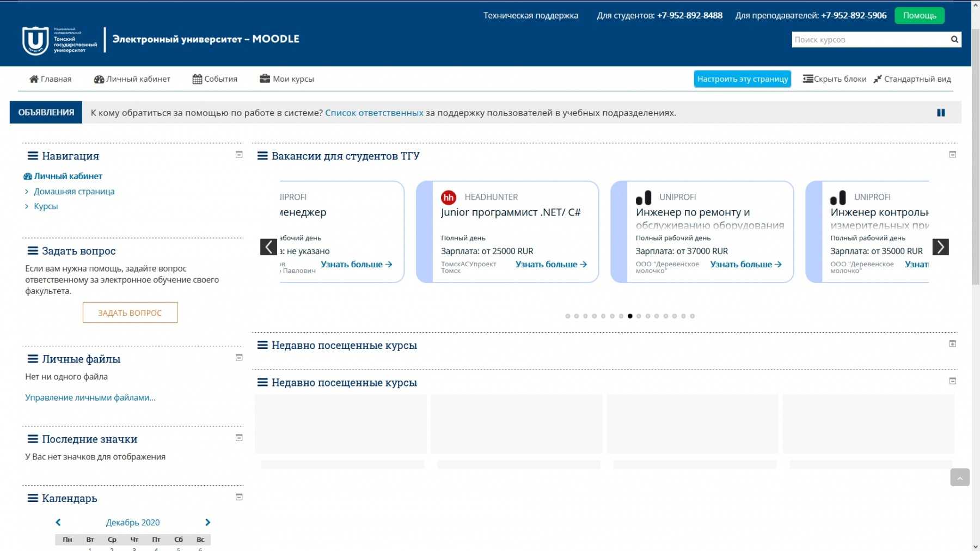Open Список ответственных link

pos(374,113)
